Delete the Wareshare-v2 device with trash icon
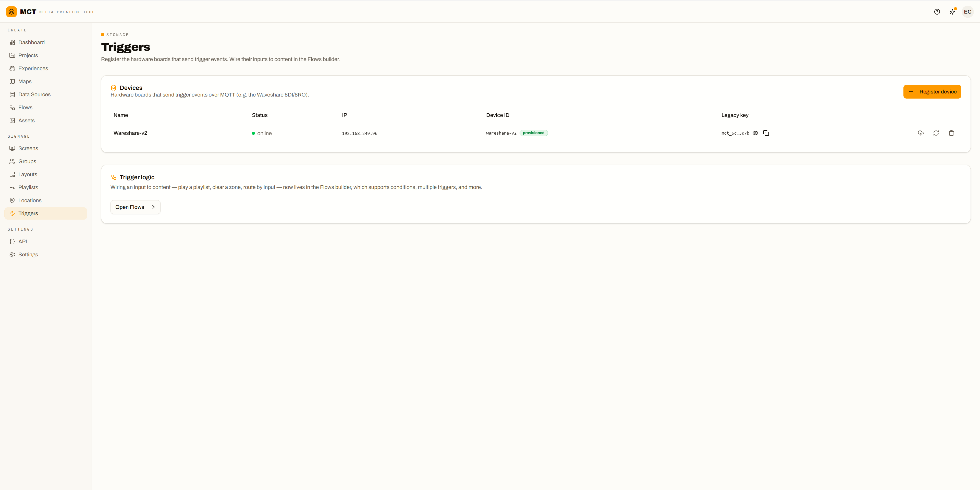This screenshot has height=490, width=980. 951,133
